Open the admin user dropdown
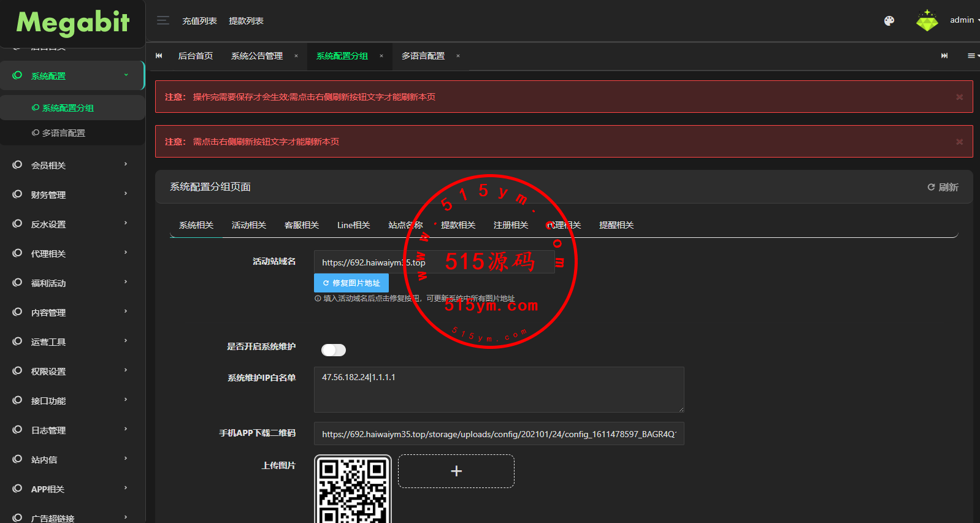 point(963,20)
